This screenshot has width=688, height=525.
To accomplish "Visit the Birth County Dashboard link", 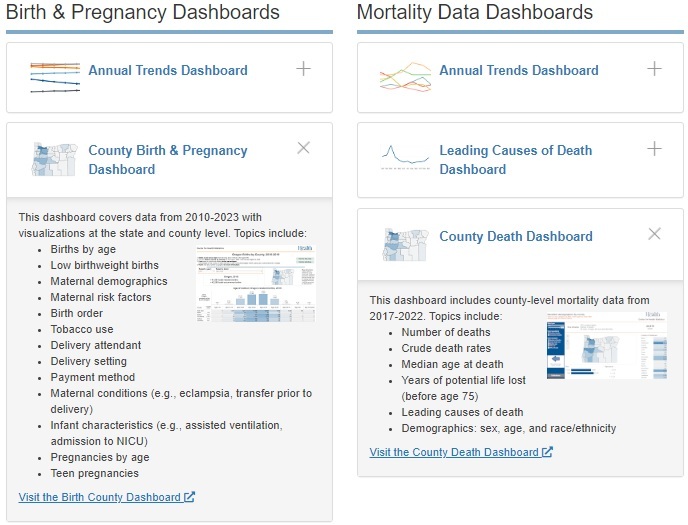I will (x=100, y=497).
